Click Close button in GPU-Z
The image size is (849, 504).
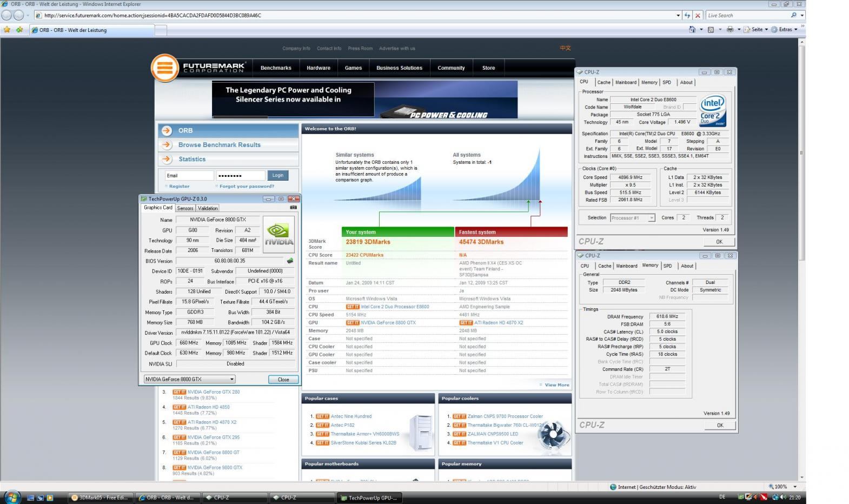(x=283, y=380)
